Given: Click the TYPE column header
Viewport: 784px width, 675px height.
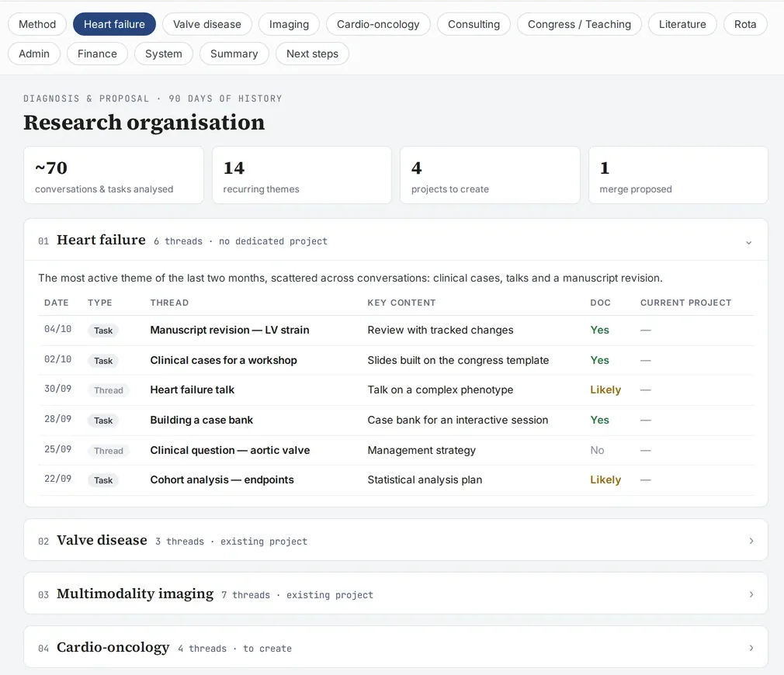Looking at the screenshot, I should tap(100, 303).
